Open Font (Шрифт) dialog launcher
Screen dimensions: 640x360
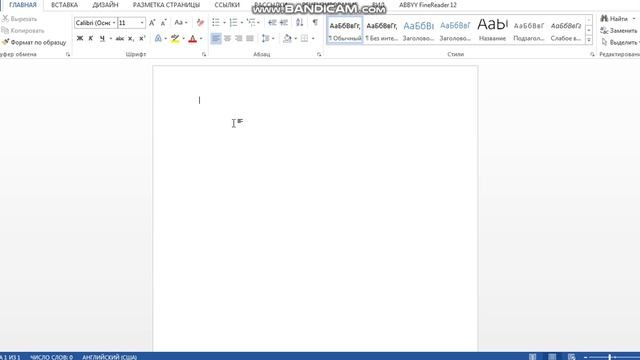pos(204,54)
